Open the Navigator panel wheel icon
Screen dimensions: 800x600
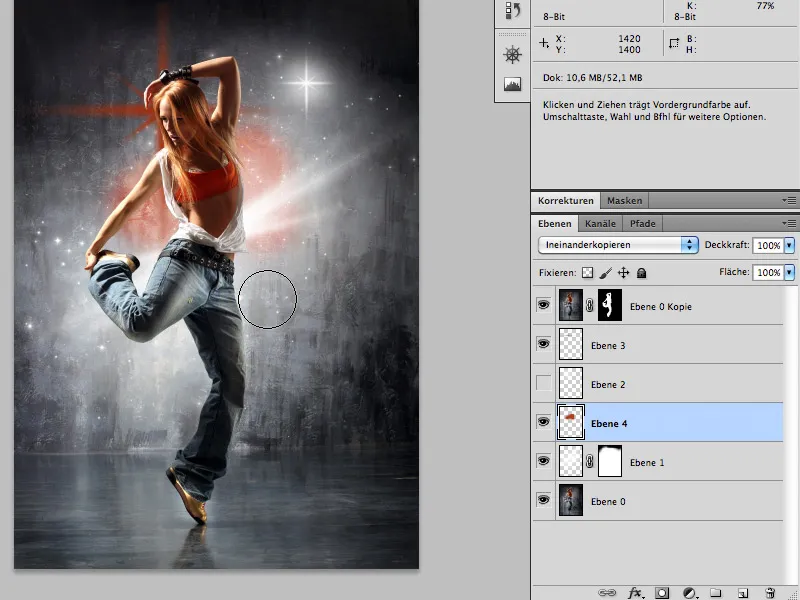pos(513,54)
